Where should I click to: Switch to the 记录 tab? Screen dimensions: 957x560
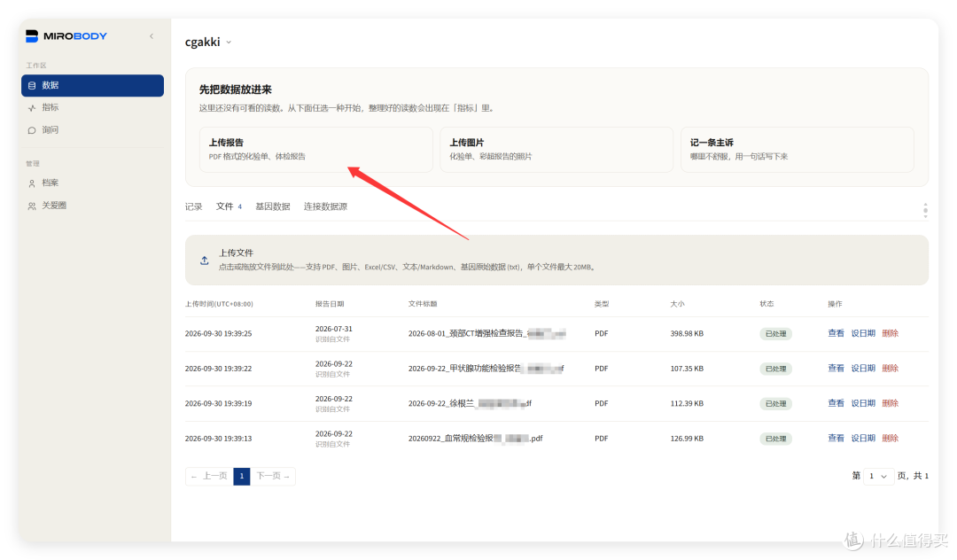click(193, 206)
